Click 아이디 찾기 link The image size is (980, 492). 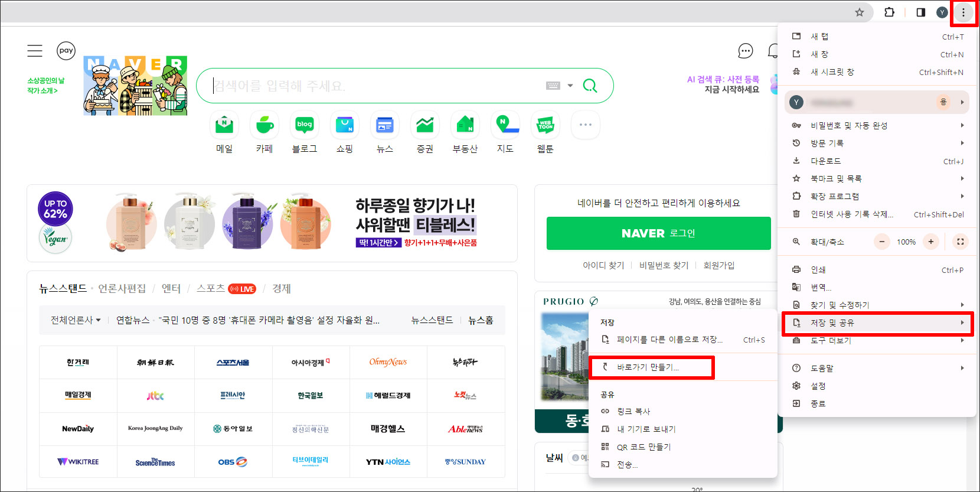(x=603, y=265)
